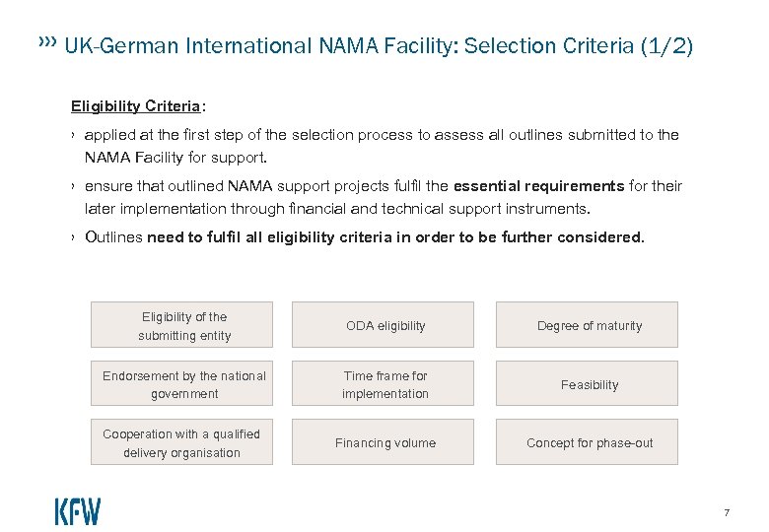Click Endorsement by the national government box
Image resolution: width=769 pixels, height=532 pixels.
pyautogui.click(x=185, y=384)
